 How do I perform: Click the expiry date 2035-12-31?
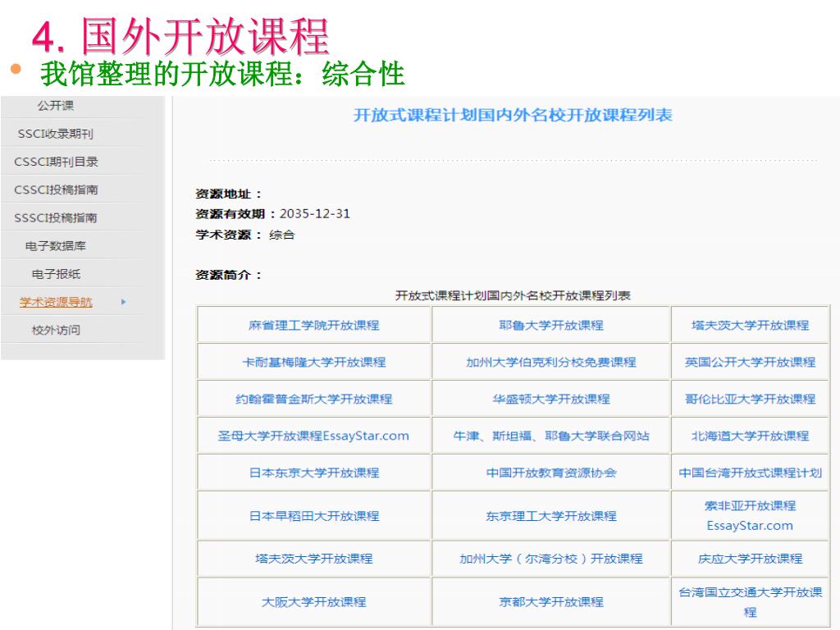(315, 214)
